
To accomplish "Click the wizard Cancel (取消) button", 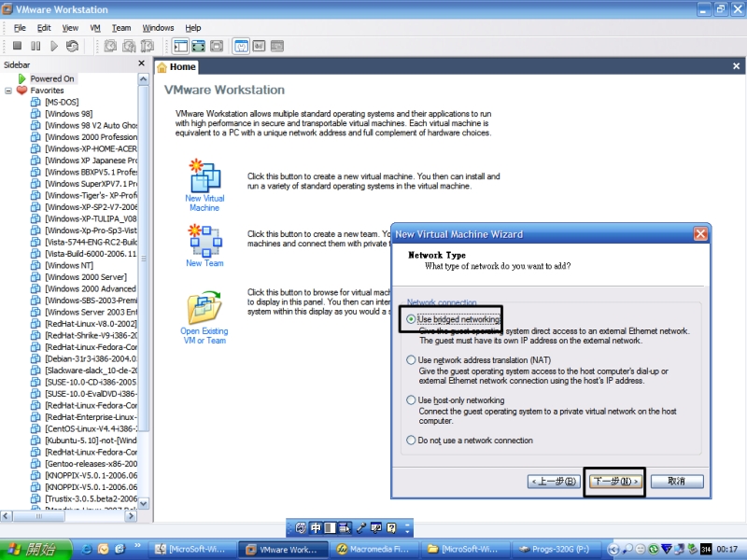I will tap(676, 482).
